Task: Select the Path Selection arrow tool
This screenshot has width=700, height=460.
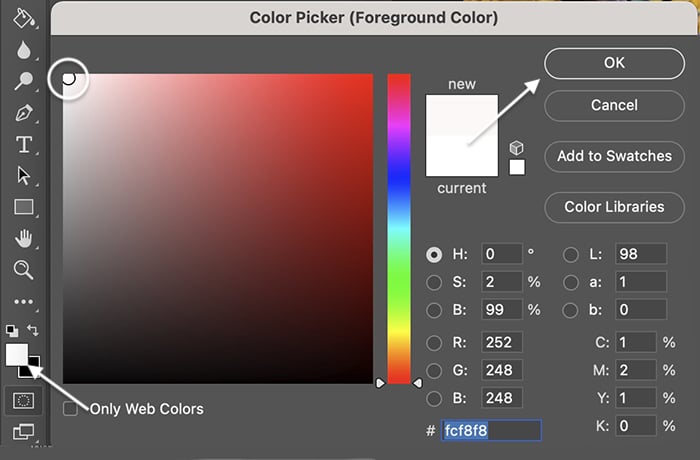Action: coord(24,176)
